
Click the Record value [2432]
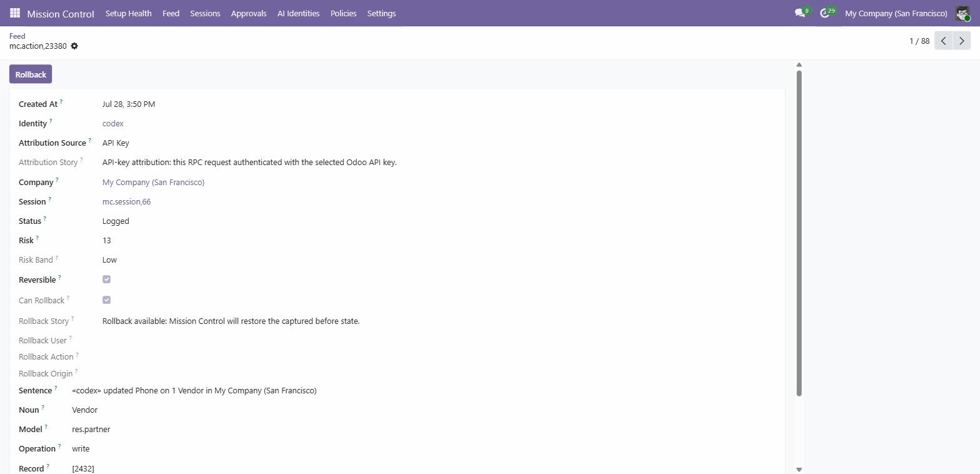pos(83,468)
